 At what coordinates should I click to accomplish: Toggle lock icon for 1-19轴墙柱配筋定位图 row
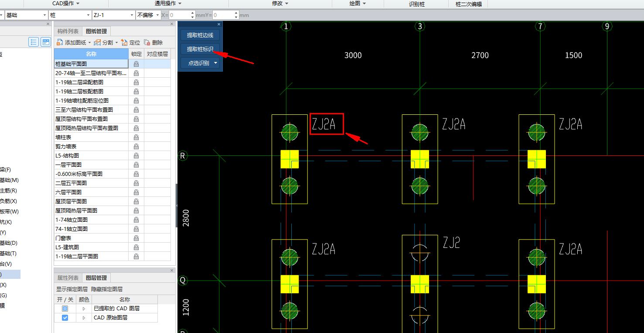tap(136, 100)
